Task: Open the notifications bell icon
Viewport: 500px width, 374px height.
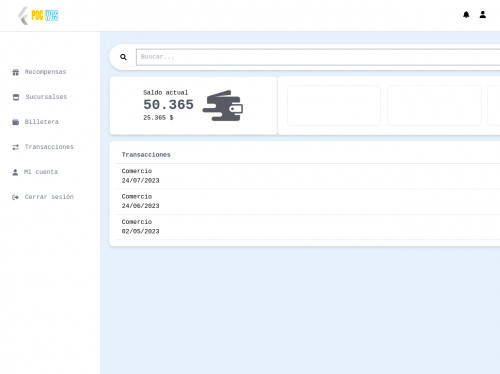Action: [466, 15]
